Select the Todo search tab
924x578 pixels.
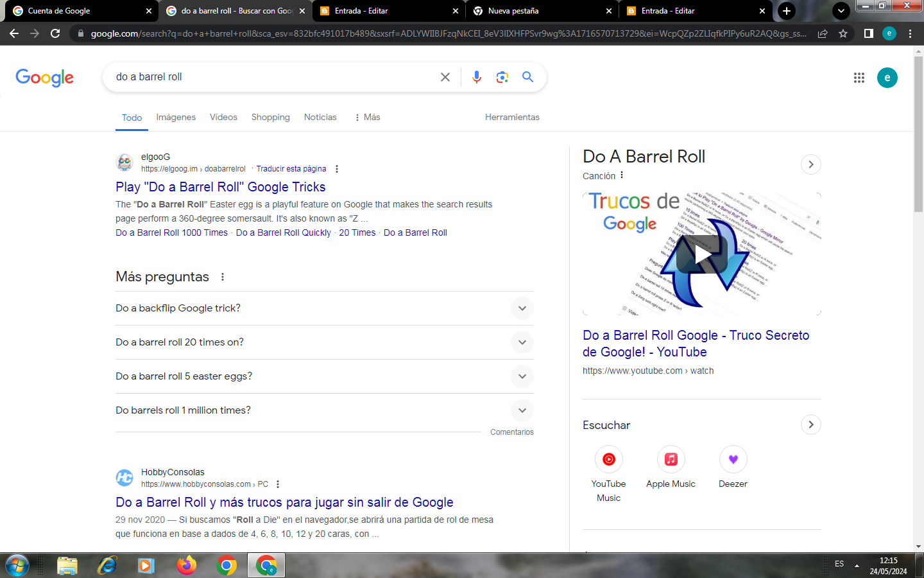tap(132, 118)
